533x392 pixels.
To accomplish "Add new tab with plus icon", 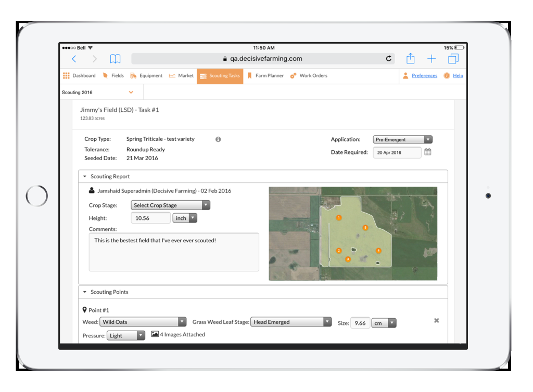I will coord(432,59).
